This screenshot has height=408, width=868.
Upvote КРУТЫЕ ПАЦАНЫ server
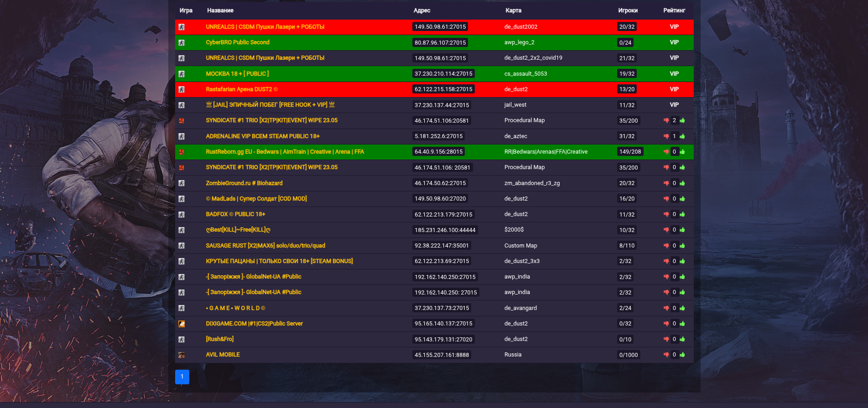click(682, 261)
